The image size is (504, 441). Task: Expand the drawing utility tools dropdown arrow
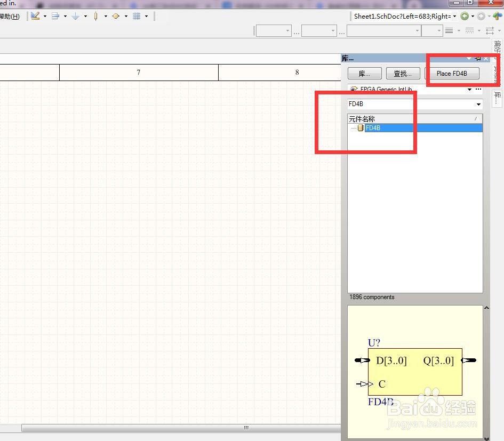tap(45, 16)
